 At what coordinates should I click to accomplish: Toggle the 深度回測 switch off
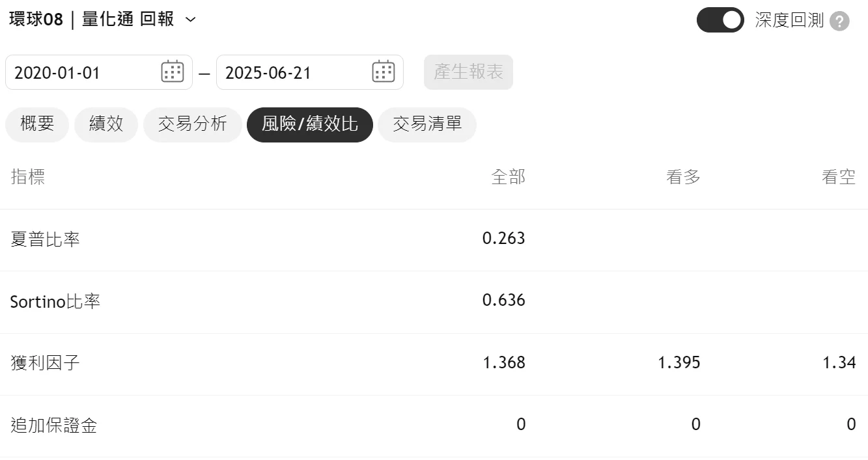click(x=720, y=20)
